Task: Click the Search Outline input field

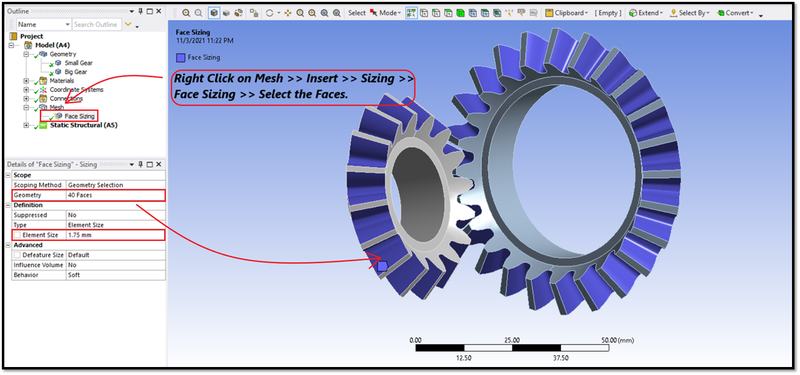Action: [95, 24]
